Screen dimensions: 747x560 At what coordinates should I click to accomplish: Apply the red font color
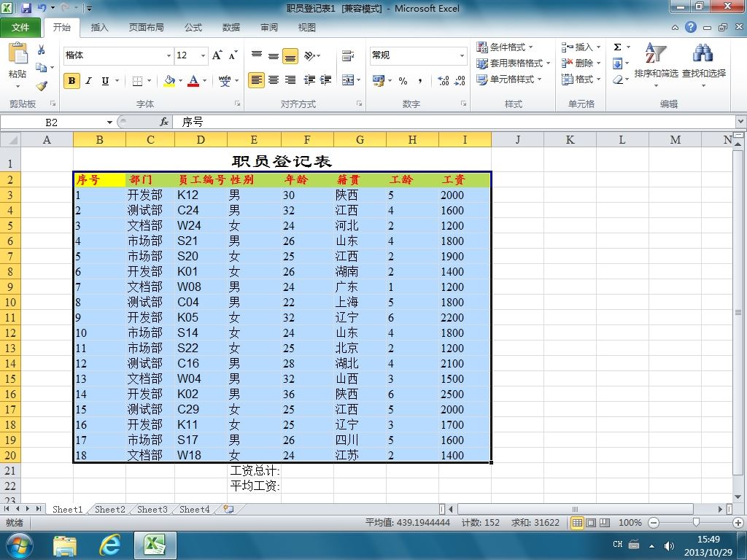[x=193, y=81]
